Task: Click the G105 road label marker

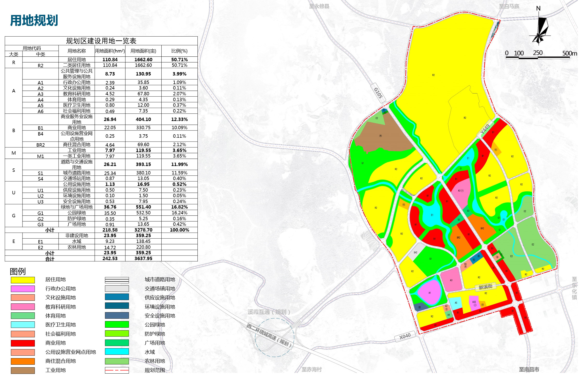Action: pos(379,93)
